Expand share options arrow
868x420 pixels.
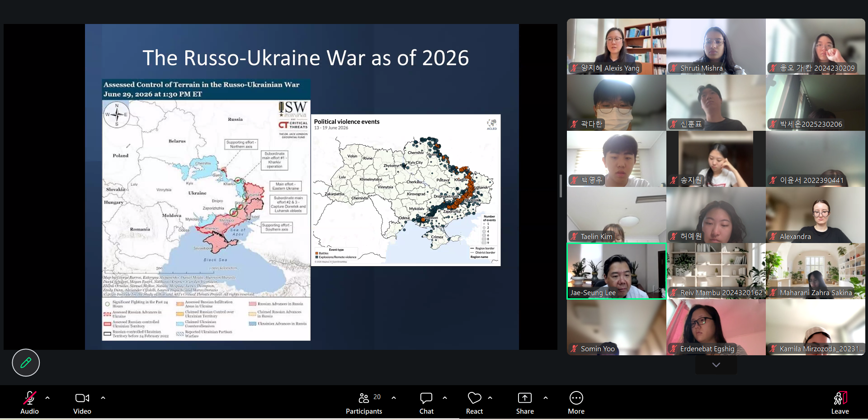click(x=546, y=398)
